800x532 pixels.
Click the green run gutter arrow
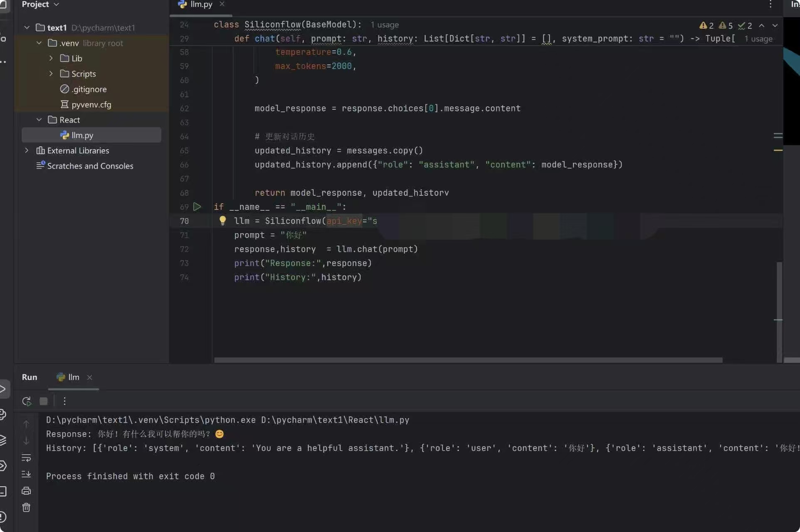tap(197, 207)
